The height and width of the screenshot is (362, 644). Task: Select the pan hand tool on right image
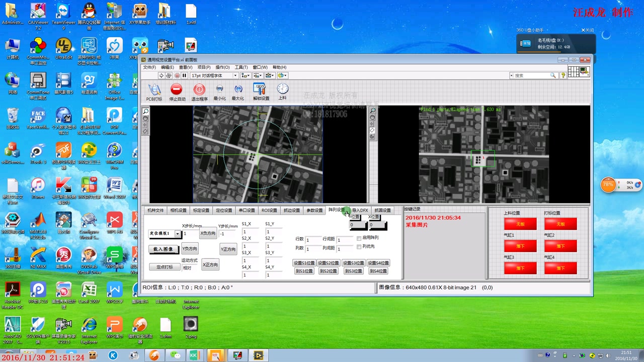tap(373, 117)
